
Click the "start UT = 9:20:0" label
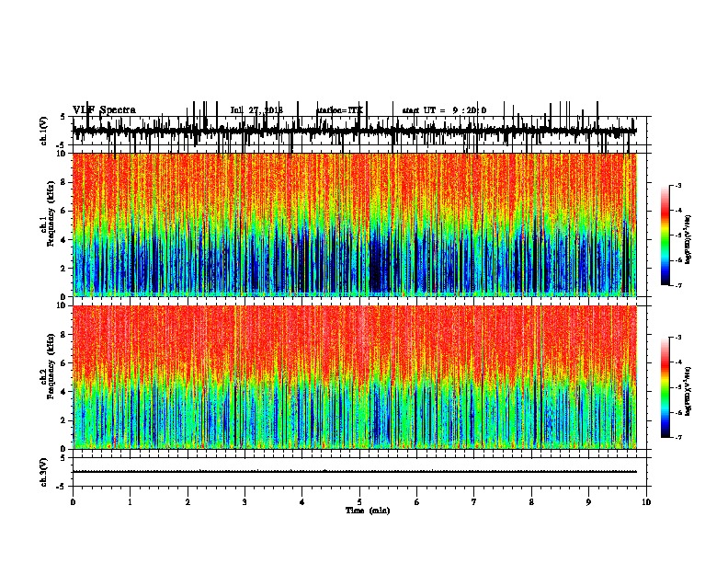(444, 110)
